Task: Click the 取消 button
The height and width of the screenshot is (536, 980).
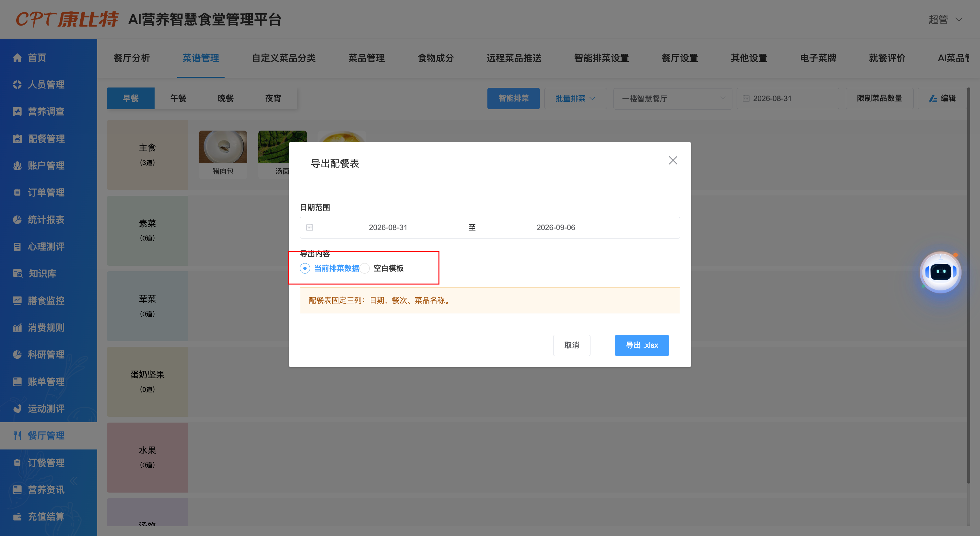Action: point(571,345)
